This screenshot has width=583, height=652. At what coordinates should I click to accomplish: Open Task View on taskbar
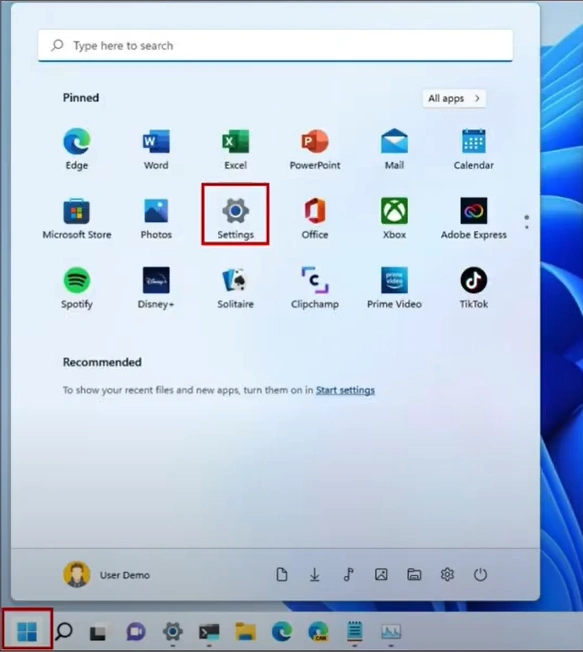tap(98, 632)
